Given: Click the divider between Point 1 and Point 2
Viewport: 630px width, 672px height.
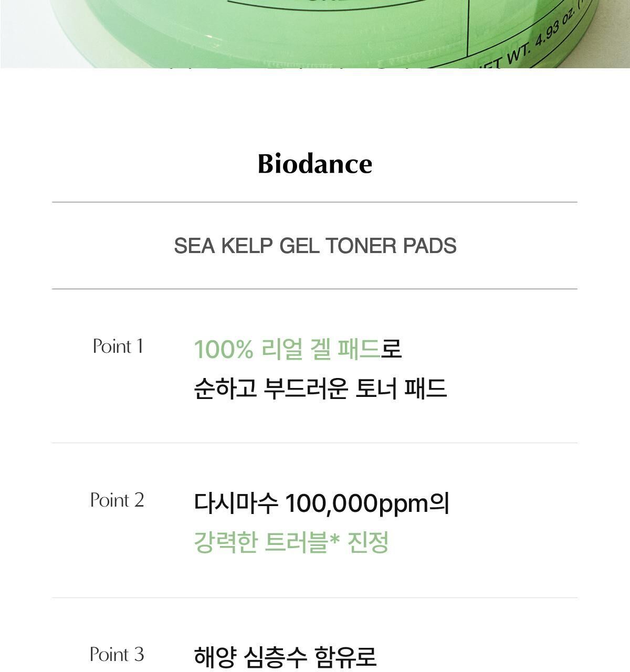Looking at the screenshot, I should click(x=314, y=443).
